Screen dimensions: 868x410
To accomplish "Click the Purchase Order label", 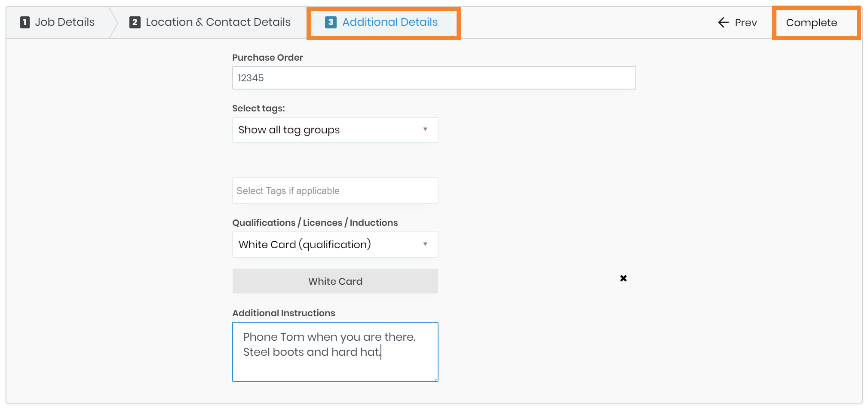I will tap(267, 58).
